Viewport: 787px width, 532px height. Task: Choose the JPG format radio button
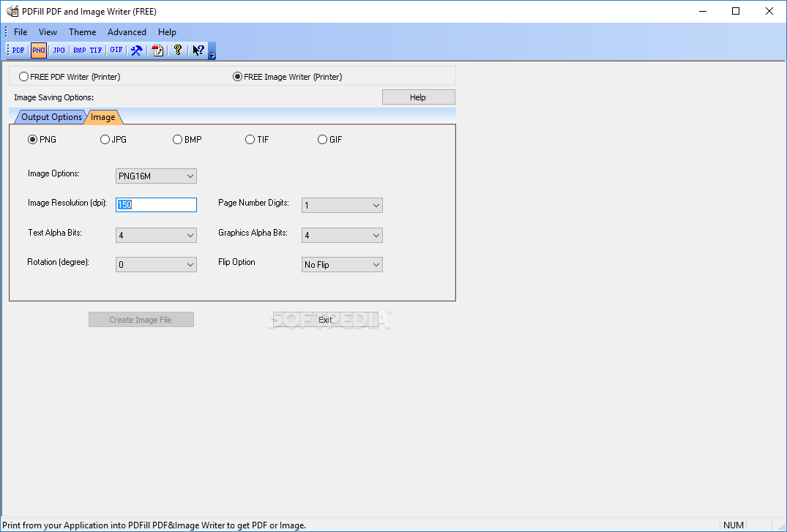(x=113, y=140)
